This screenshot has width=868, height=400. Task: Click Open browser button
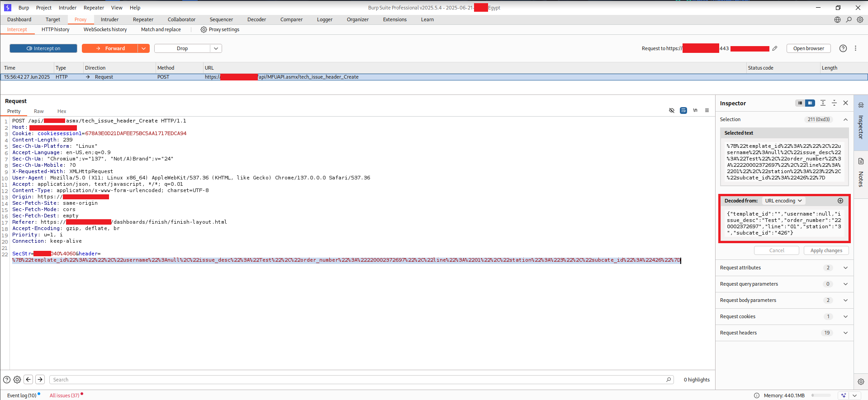pyautogui.click(x=809, y=48)
